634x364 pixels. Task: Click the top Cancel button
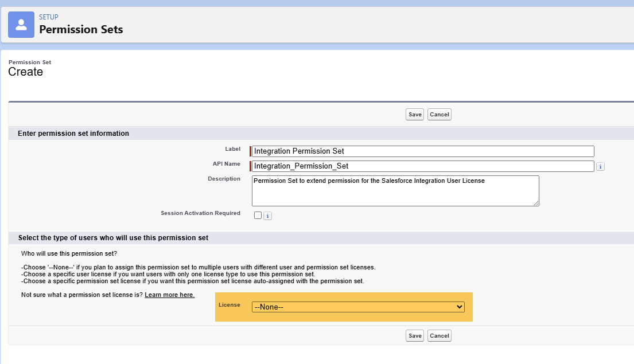(x=439, y=114)
